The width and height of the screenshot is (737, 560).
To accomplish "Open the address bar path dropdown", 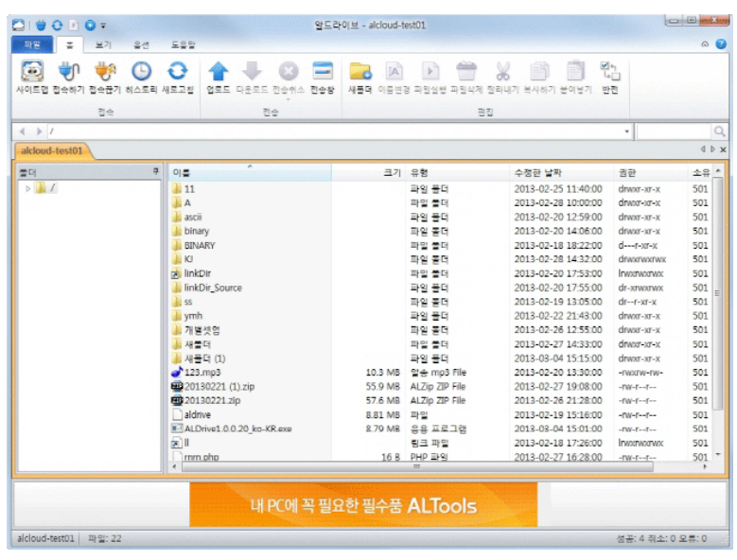I will (626, 131).
